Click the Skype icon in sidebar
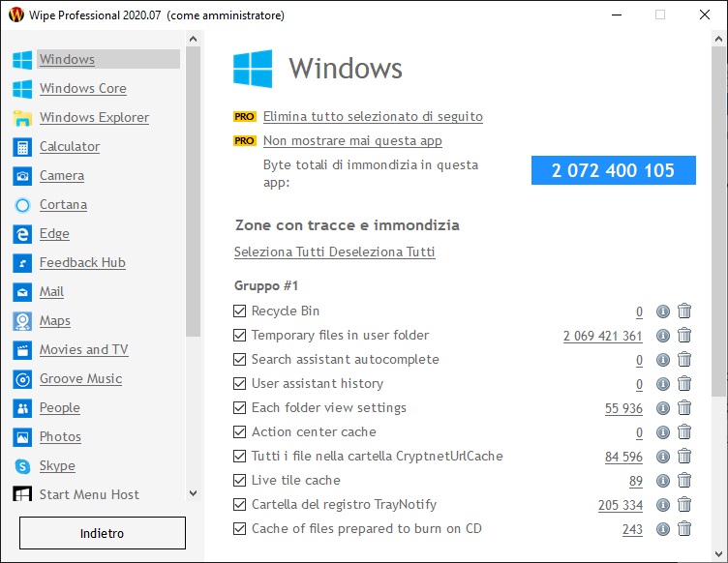Image resolution: width=728 pixels, height=563 pixels. [22, 466]
